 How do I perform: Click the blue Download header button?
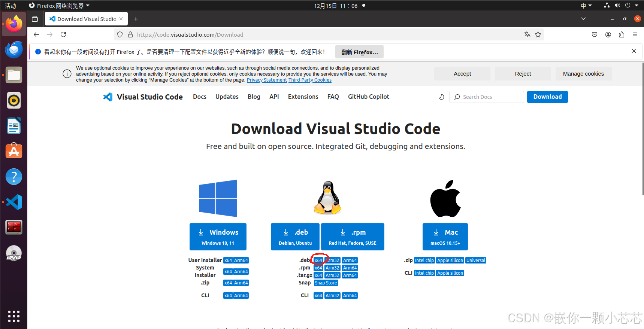(x=547, y=97)
